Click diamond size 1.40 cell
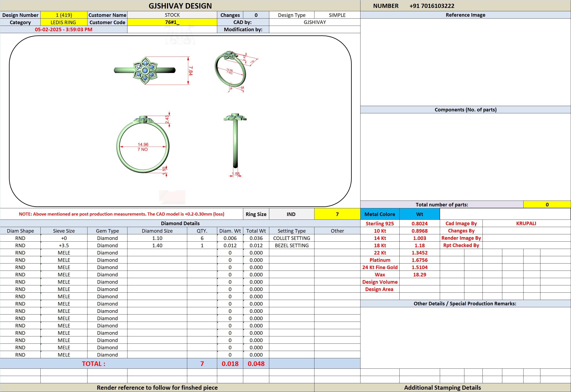Viewport: 571px width, 392px height. pyautogui.click(x=157, y=246)
